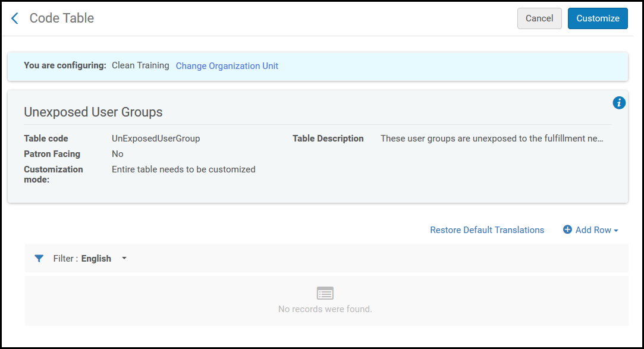The height and width of the screenshot is (349, 644).
Task: Expand the Add Row dropdown caret
Action: click(616, 231)
